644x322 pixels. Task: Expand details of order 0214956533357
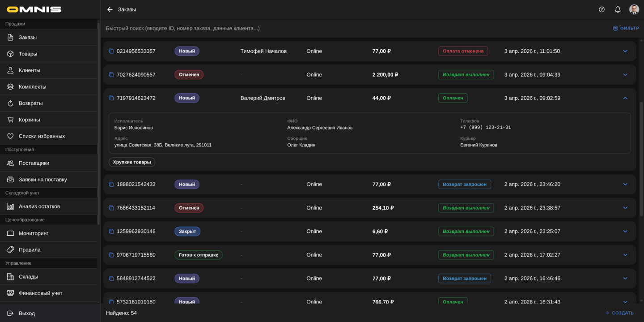click(625, 51)
